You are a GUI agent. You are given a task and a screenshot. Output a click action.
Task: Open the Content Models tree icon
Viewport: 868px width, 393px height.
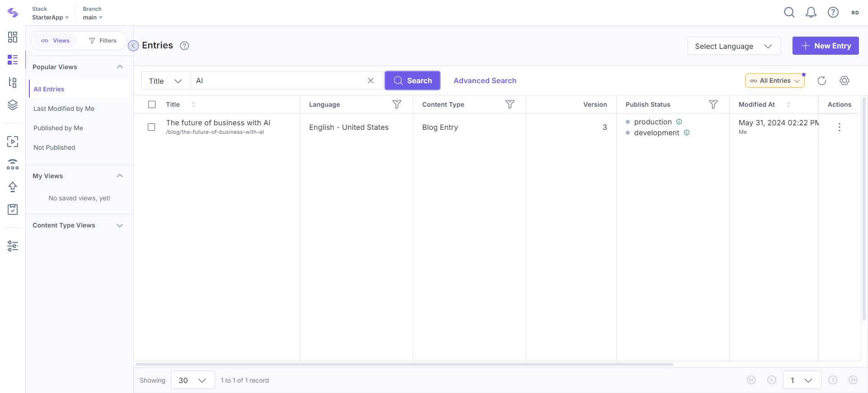[x=13, y=82]
